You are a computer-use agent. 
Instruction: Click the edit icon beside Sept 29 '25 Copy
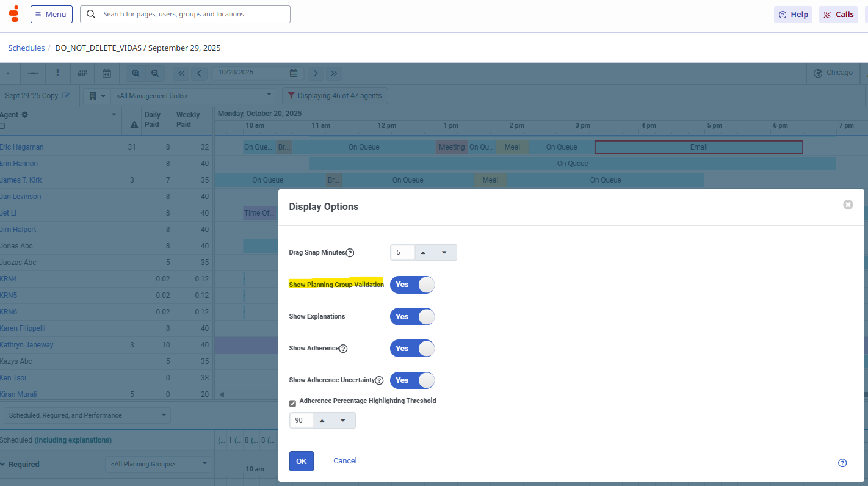click(x=67, y=96)
